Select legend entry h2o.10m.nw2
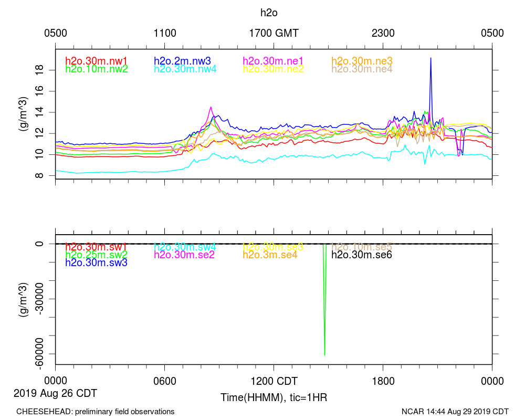Viewport: 525px width, 420px height. tap(97, 69)
